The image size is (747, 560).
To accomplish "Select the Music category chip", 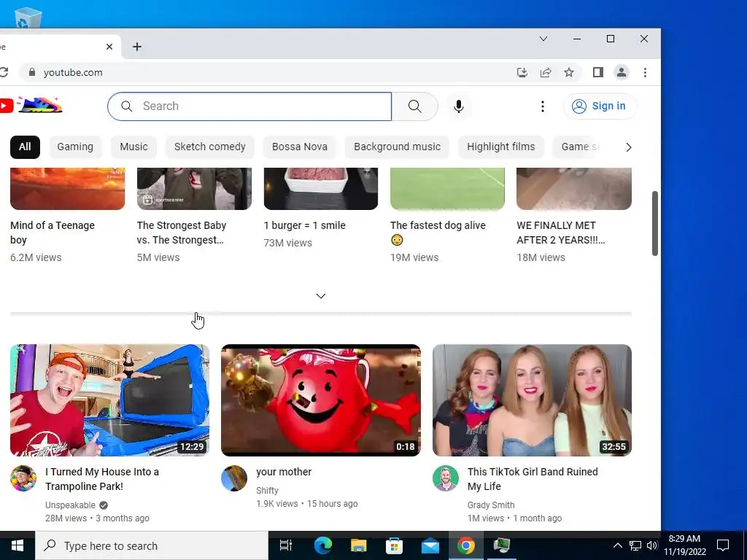I will coord(134,147).
